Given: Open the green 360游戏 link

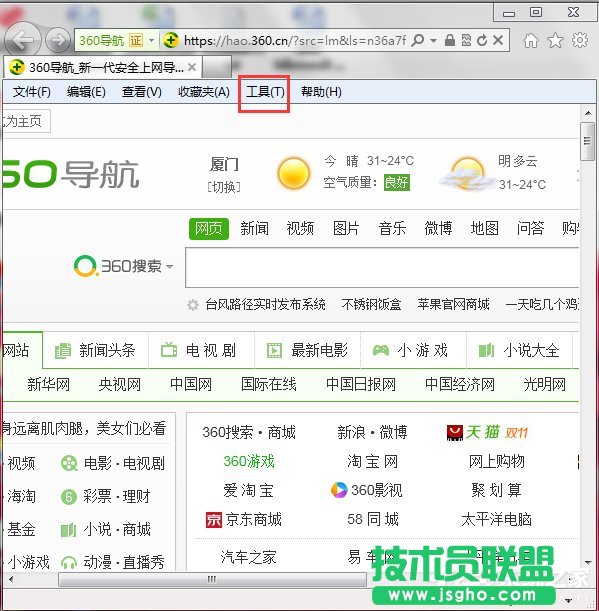Looking at the screenshot, I should tap(249, 461).
